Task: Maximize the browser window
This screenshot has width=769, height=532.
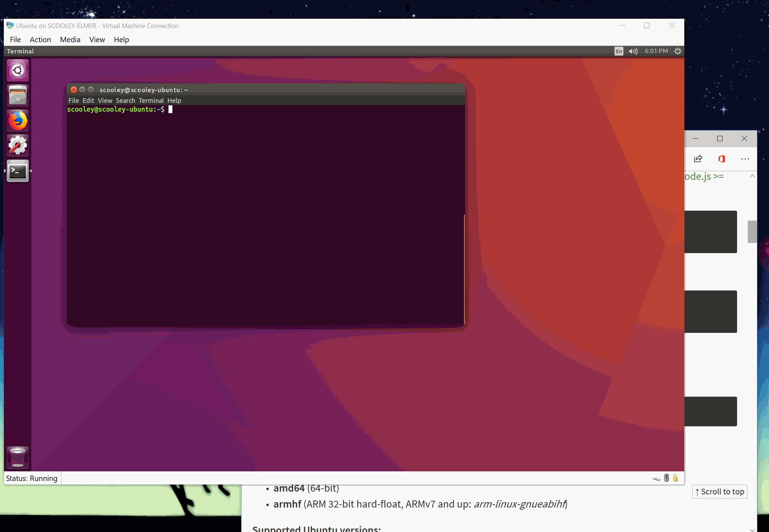Action: click(x=720, y=139)
